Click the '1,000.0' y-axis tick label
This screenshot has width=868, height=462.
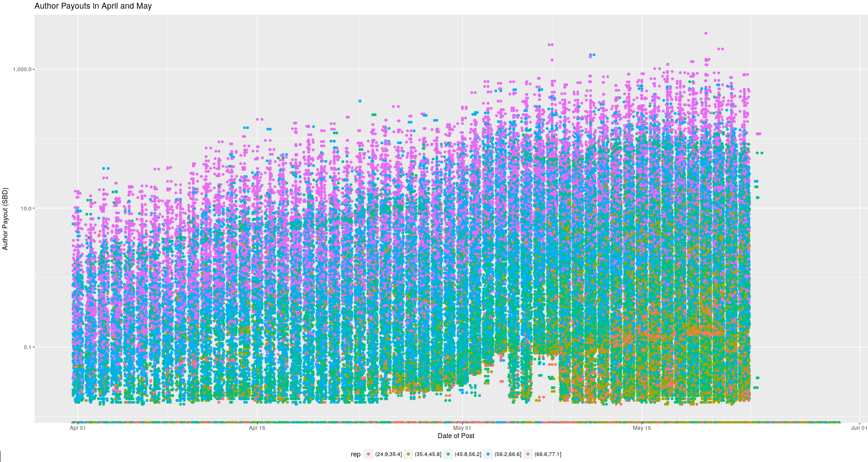coord(23,69)
